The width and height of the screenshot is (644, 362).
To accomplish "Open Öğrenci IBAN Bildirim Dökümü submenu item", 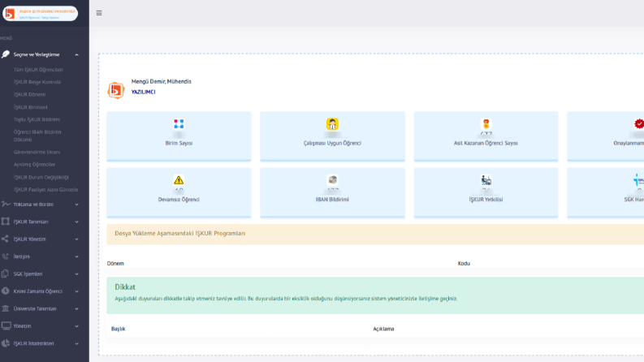I will [37, 136].
